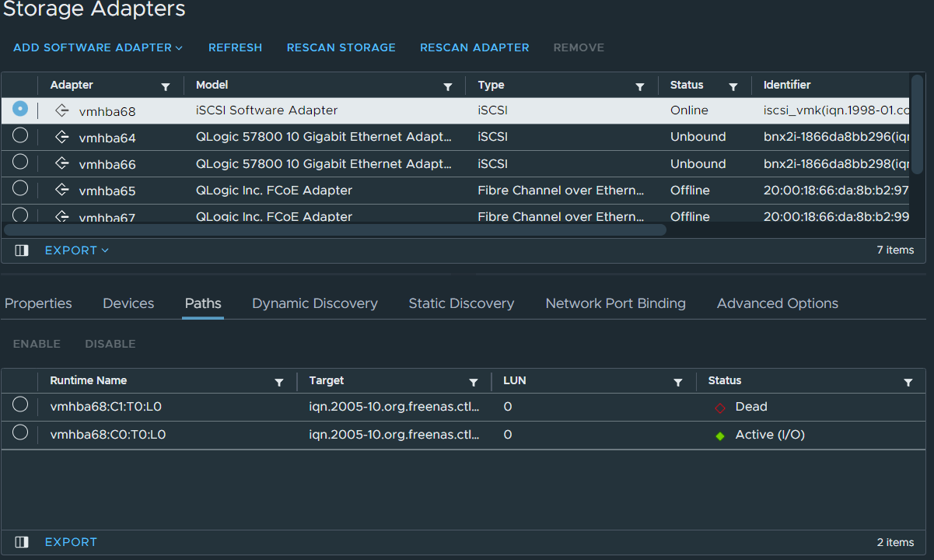Screen dimensions: 934x560
Task: Click filter icon on Runtime Name column
Action: pyautogui.click(x=279, y=382)
